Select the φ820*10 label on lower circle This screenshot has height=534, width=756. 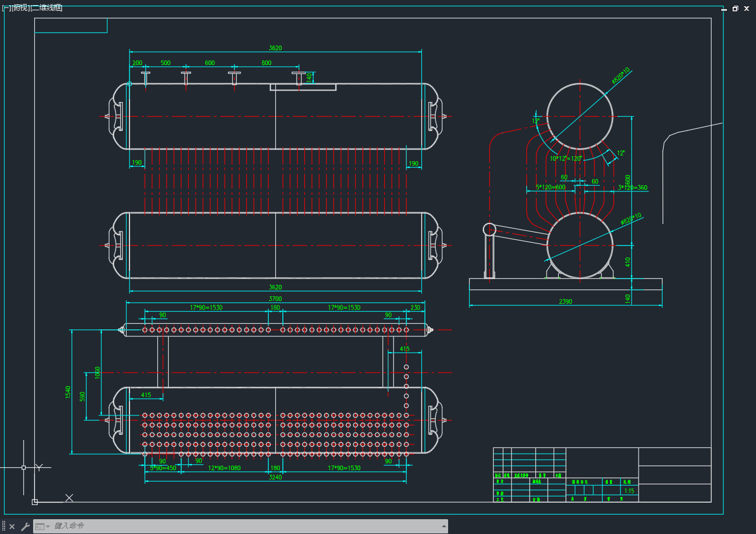click(631, 219)
